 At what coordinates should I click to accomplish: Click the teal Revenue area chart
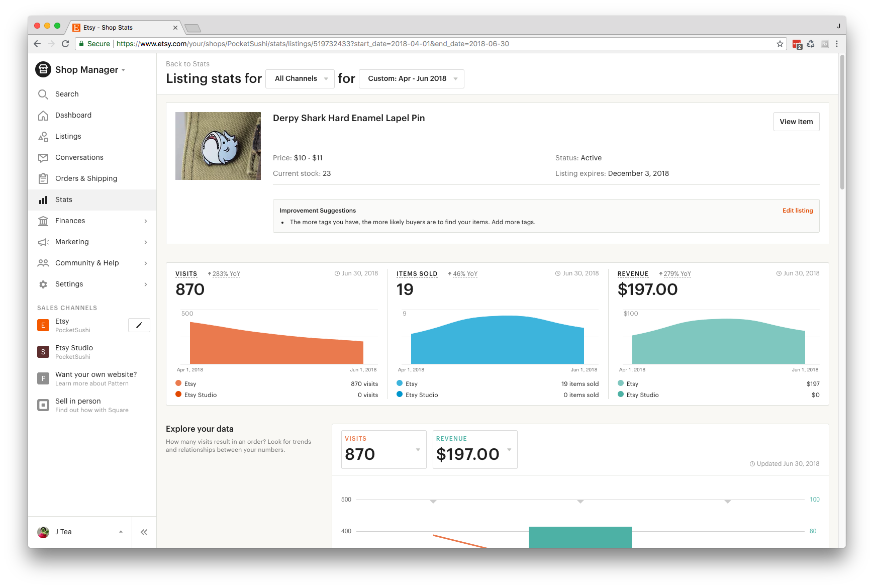(719, 341)
